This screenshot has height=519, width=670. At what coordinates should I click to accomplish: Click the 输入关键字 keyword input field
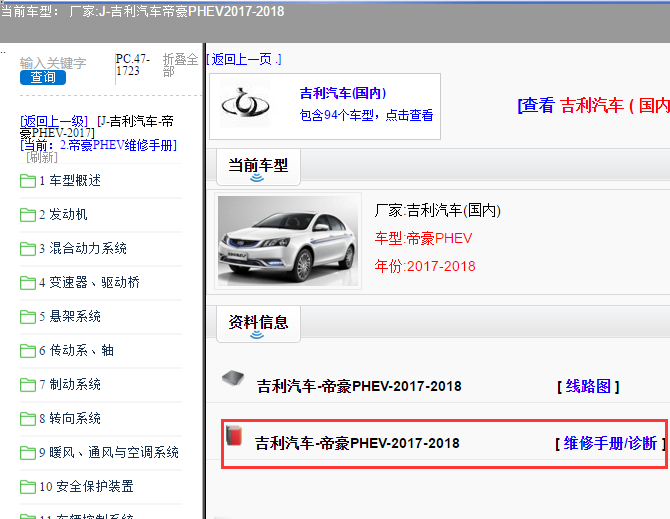[x=53, y=63]
